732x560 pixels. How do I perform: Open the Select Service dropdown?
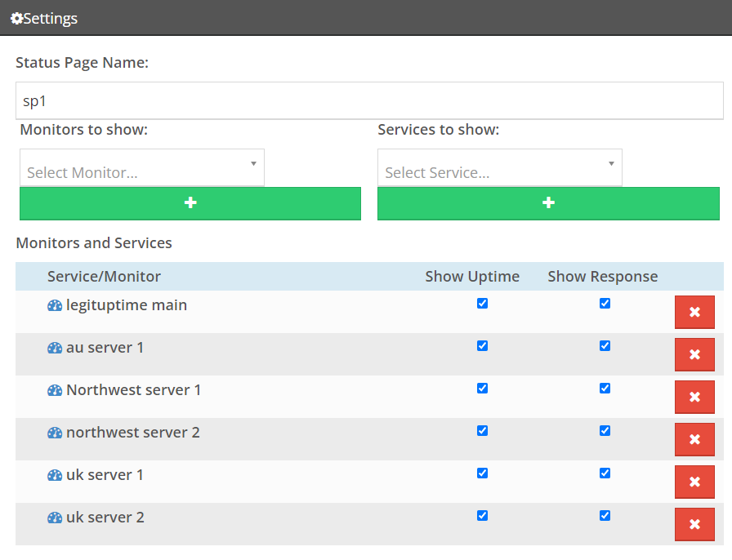pyautogui.click(x=499, y=167)
